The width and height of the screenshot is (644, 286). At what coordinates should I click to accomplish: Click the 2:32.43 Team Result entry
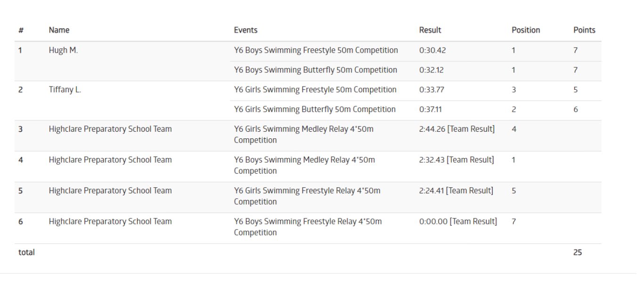(x=457, y=160)
